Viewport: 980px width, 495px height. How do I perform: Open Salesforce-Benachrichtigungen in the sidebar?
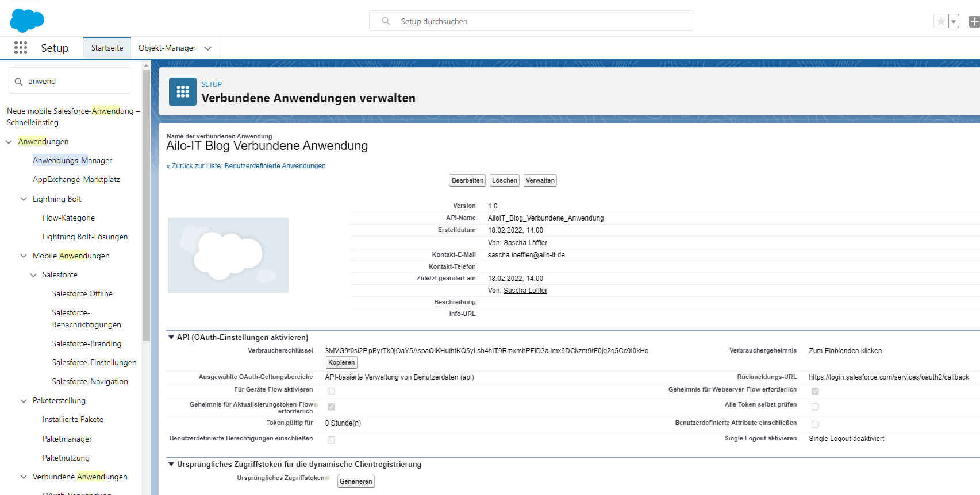pos(87,319)
